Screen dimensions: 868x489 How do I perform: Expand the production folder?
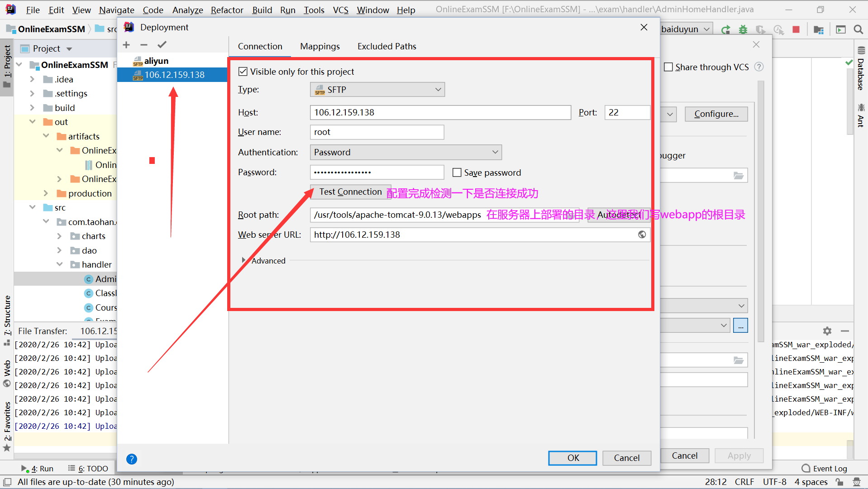(x=46, y=193)
